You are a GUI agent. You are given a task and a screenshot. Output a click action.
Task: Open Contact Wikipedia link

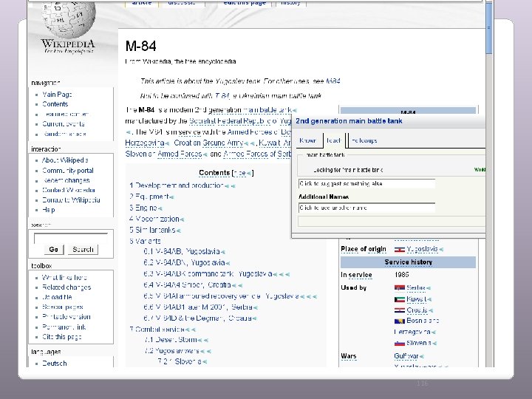coord(69,190)
